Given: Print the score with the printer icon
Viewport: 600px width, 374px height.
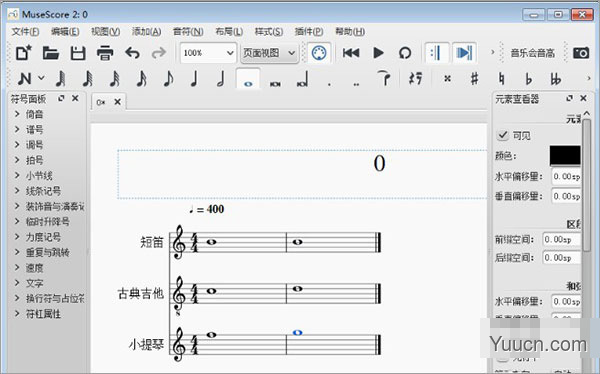Looking at the screenshot, I should pos(105,53).
